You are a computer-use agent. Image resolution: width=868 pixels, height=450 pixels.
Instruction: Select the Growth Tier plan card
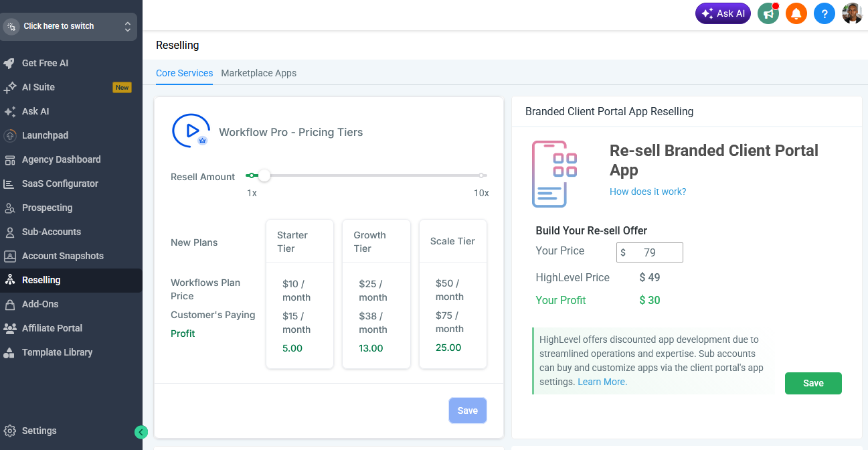click(x=376, y=294)
